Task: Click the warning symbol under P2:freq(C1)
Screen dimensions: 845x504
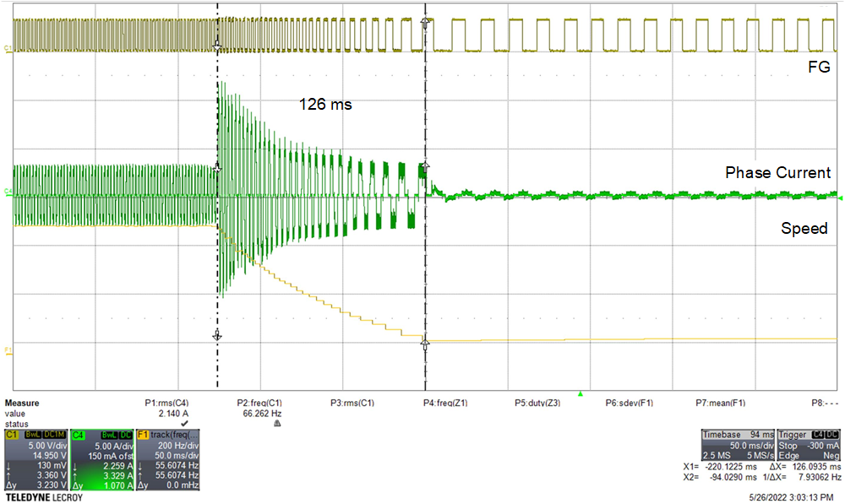Action: [x=275, y=420]
